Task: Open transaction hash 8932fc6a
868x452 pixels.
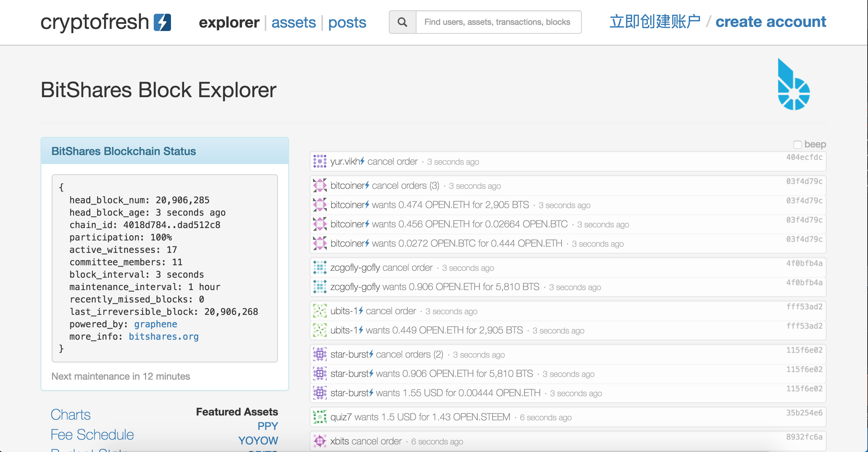Action: click(x=804, y=437)
